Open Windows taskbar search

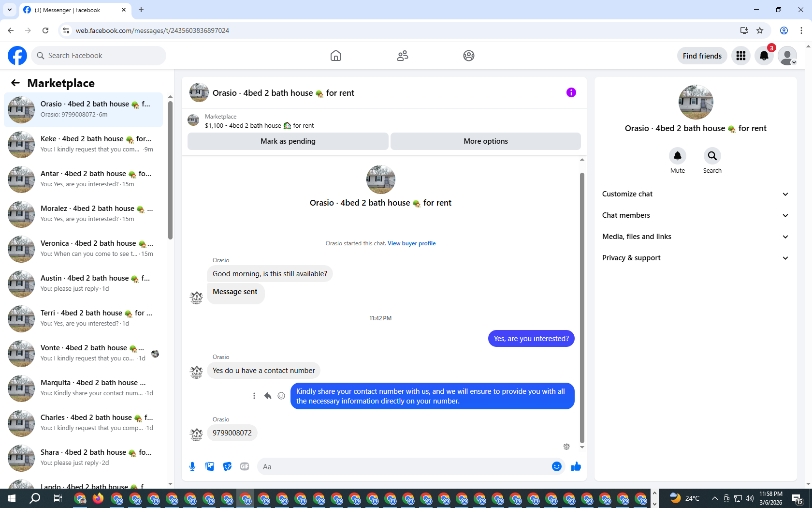click(35, 498)
